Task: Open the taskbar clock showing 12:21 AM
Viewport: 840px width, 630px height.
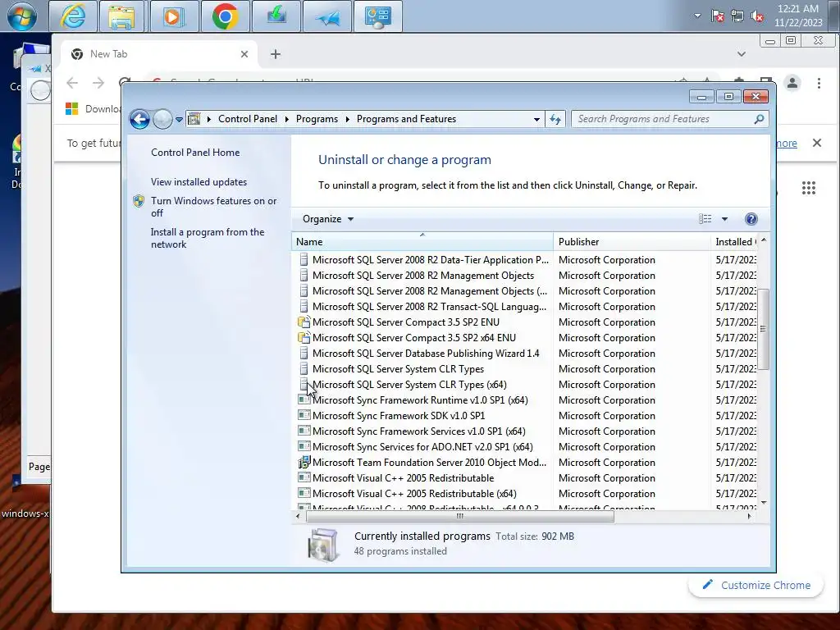Action: tap(797, 16)
